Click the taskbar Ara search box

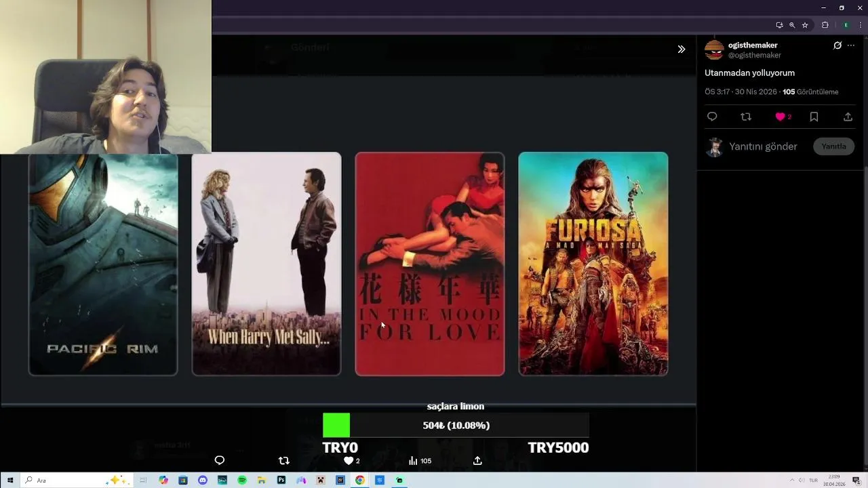pos(76,481)
